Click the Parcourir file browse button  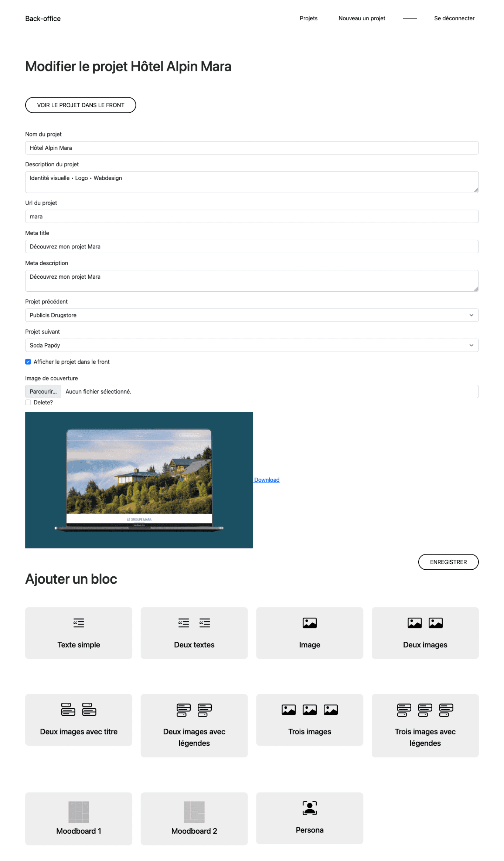pyautogui.click(x=43, y=391)
